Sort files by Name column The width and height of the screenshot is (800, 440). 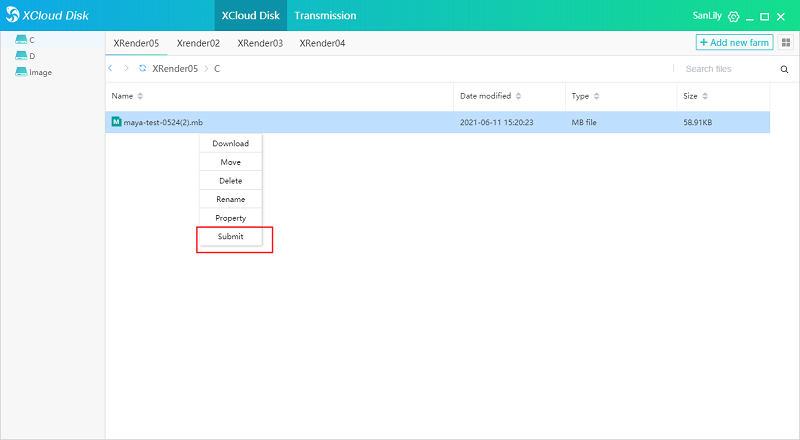click(x=127, y=96)
